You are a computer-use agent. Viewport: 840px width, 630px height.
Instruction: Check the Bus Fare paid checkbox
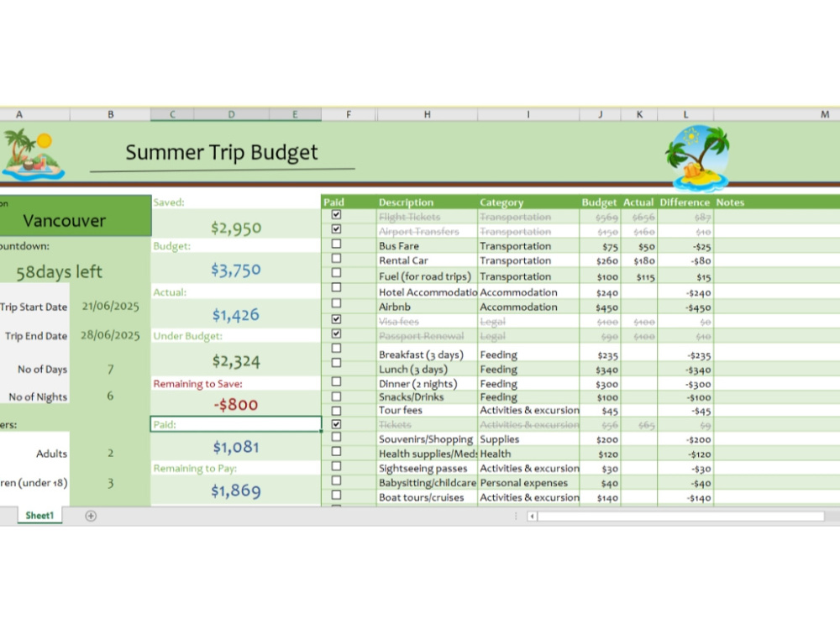(x=337, y=244)
